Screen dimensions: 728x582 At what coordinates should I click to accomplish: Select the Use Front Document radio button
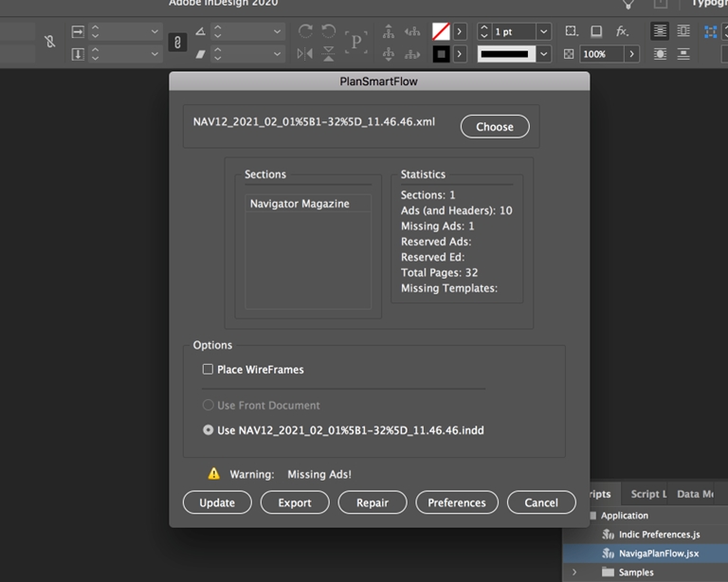tap(208, 405)
